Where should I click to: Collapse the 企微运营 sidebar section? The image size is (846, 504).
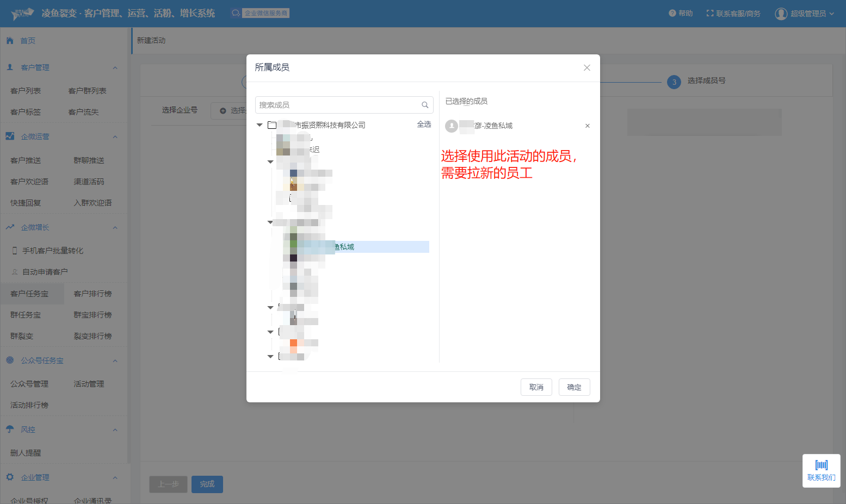115,137
